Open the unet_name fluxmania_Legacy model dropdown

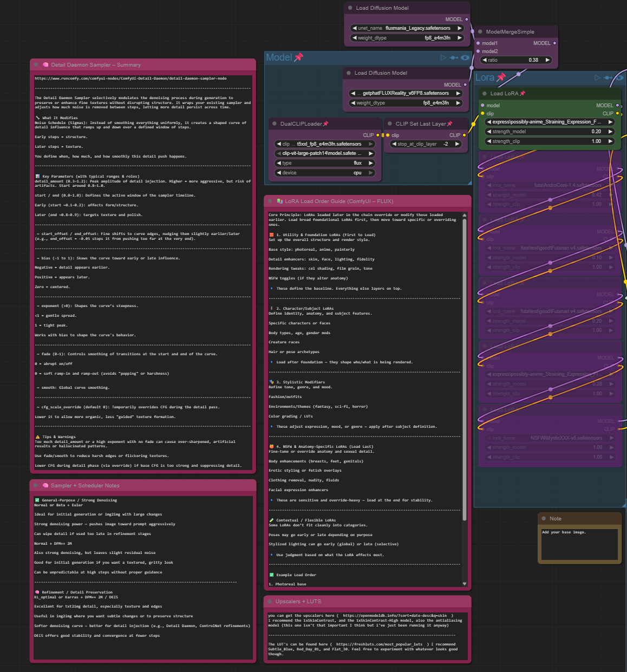click(407, 28)
